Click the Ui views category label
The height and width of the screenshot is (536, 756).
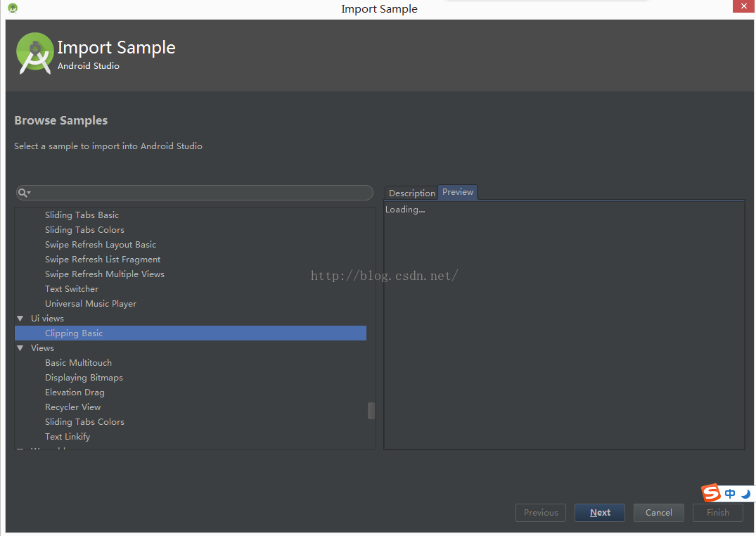click(47, 319)
